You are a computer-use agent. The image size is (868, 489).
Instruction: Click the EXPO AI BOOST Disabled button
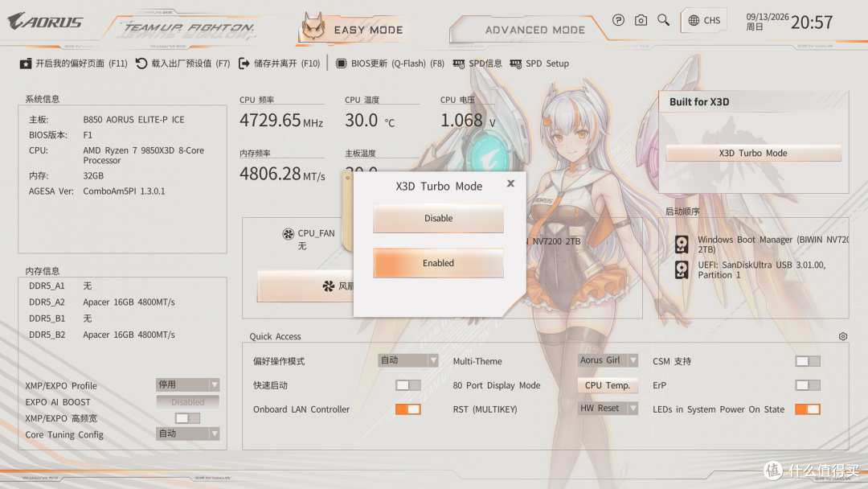click(187, 401)
